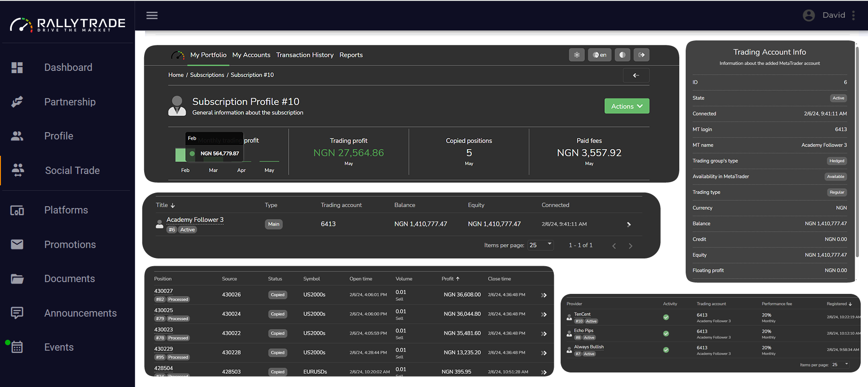Click Trading profit value NGN 27,564.86
868x387 pixels.
click(x=348, y=153)
